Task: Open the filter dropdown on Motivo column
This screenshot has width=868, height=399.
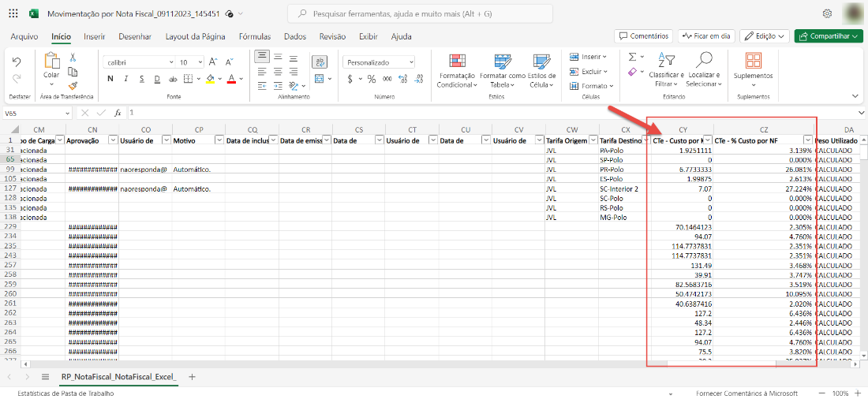Action: [219, 140]
